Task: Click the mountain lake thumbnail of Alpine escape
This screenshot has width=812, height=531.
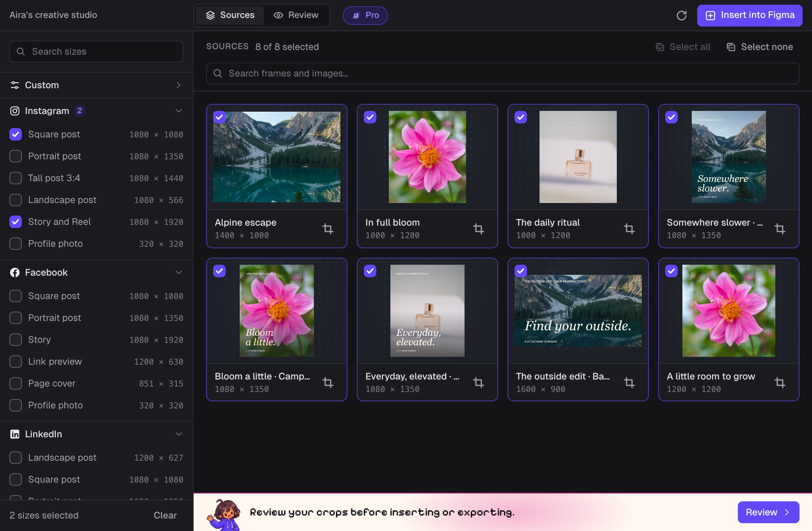Action: [x=277, y=157]
